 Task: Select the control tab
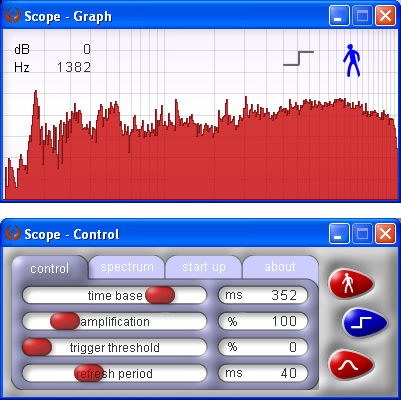coord(50,268)
